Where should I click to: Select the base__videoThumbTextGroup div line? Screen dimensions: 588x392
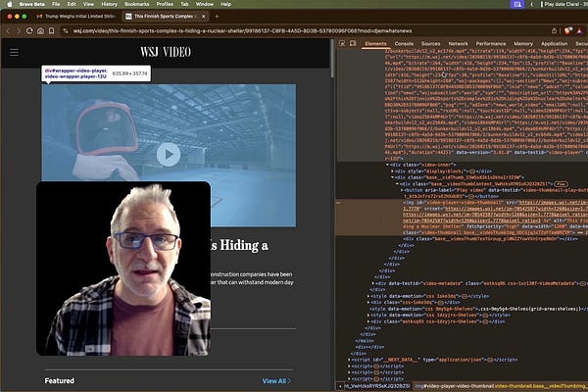click(x=491, y=238)
